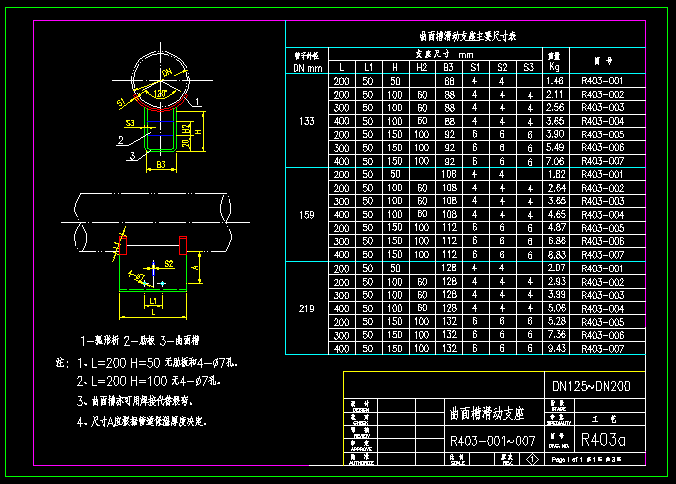Select the 曲面槽滑动支座 title in the title block
This screenshot has width=676, height=484.
point(487,413)
